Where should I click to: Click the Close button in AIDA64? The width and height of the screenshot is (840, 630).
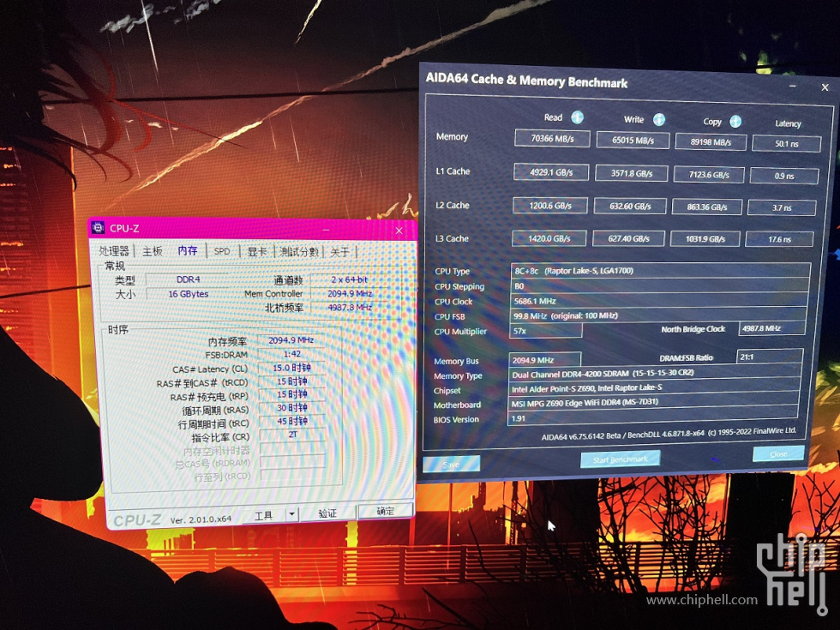pos(778,453)
